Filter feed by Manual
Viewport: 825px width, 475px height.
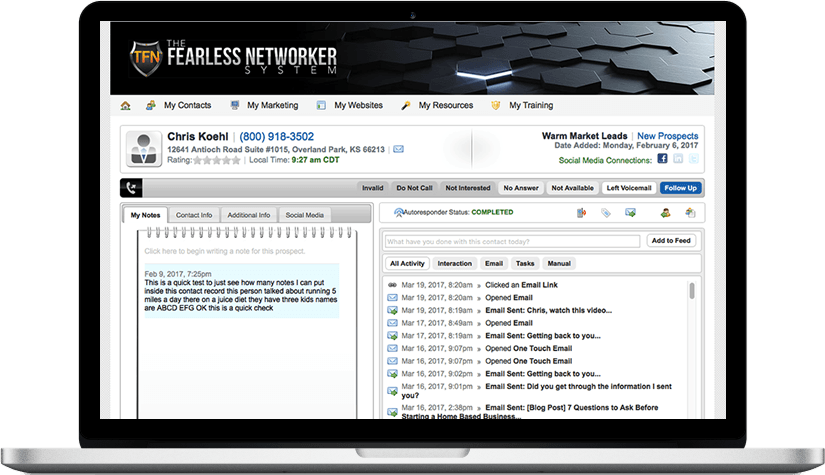(559, 264)
